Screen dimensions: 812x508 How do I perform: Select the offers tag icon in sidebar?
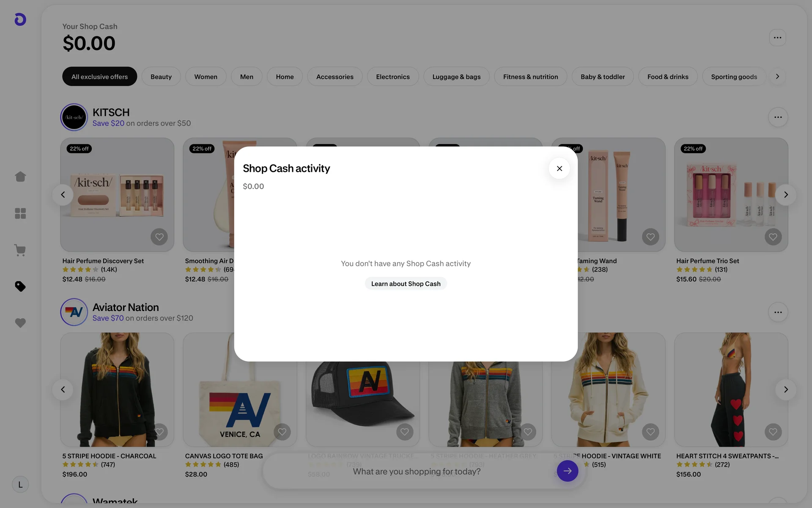pos(20,287)
